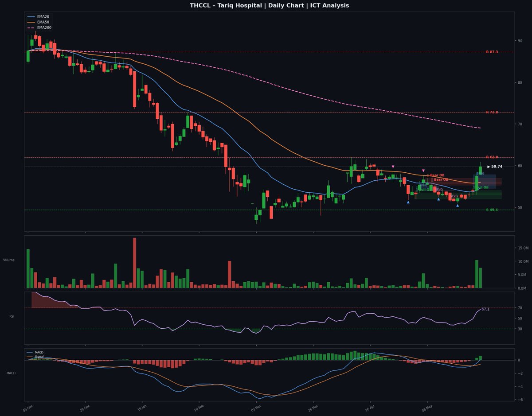
Task: Click the Signal legend entry in MACD panel
Action: click(x=36, y=356)
